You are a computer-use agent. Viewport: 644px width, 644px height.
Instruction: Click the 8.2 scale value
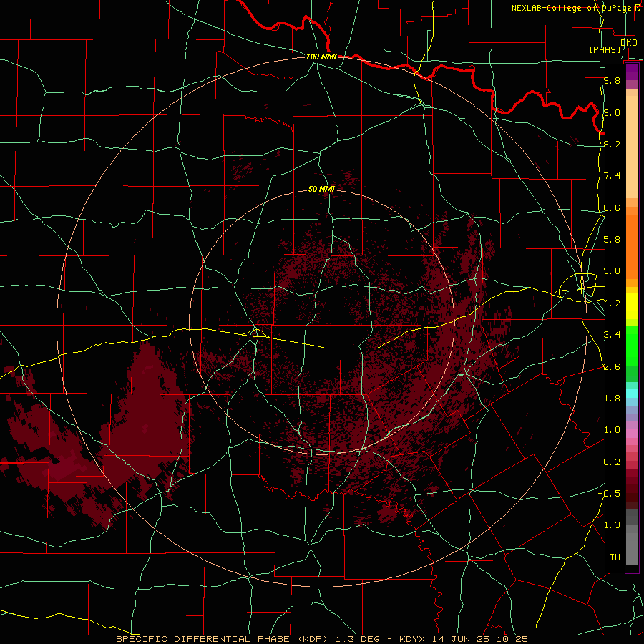pyautogui.click(x=612, y=144)
